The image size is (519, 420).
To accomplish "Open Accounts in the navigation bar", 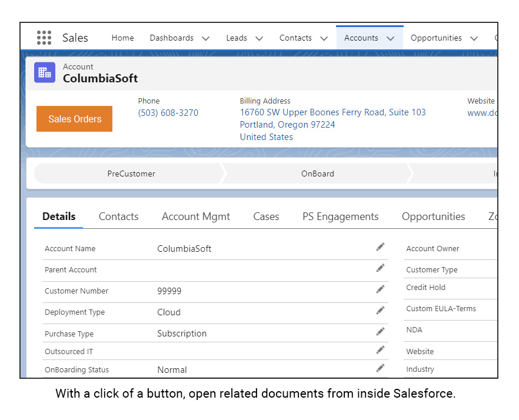I will click(x=361, y=38).
